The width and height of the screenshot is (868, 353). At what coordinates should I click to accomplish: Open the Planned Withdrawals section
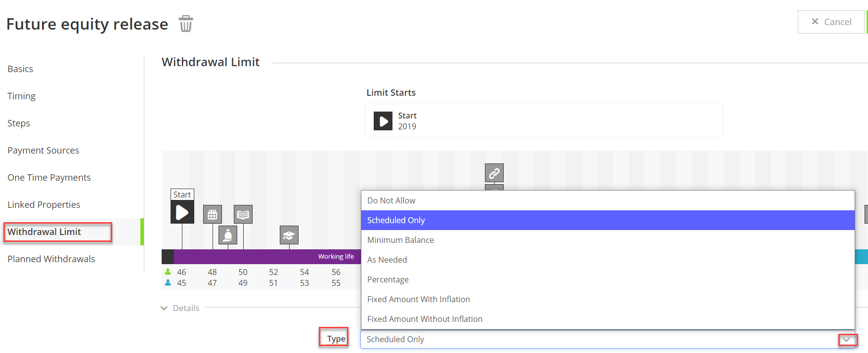click(51, 259)
